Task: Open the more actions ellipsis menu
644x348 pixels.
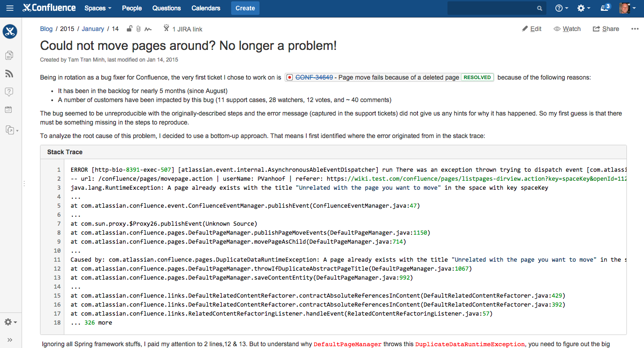Action: [635, 29]
